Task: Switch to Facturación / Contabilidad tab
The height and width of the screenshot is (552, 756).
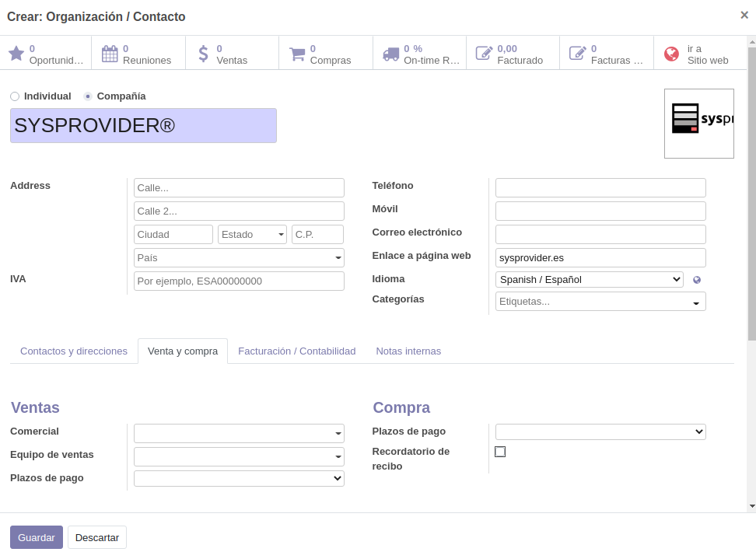Action: (296, 351)
